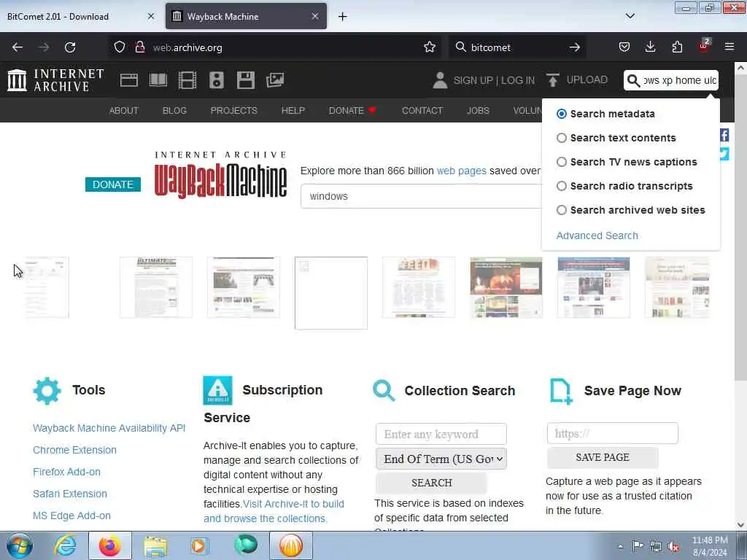
Task: Open the CONTACT menu item
Action: point(422,111)
